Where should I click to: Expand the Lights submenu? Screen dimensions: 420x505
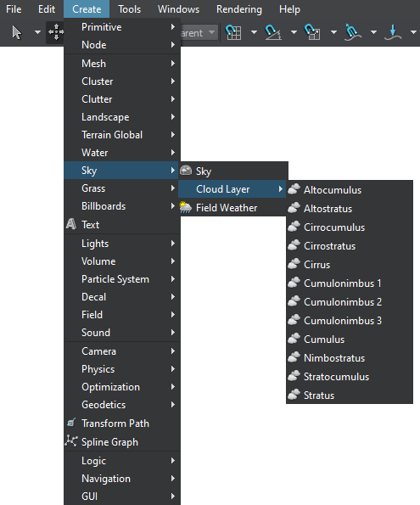(121, 244)
